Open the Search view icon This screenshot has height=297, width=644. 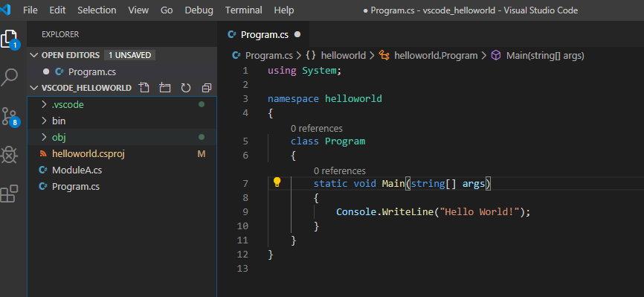pos(9,77)
